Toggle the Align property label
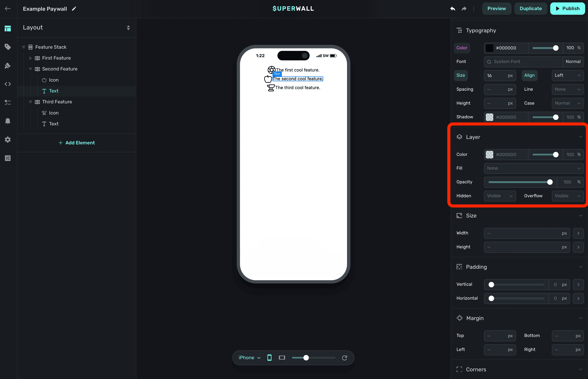Image resolution: width=588 pixels, height=379 pixels. point(529,75)
